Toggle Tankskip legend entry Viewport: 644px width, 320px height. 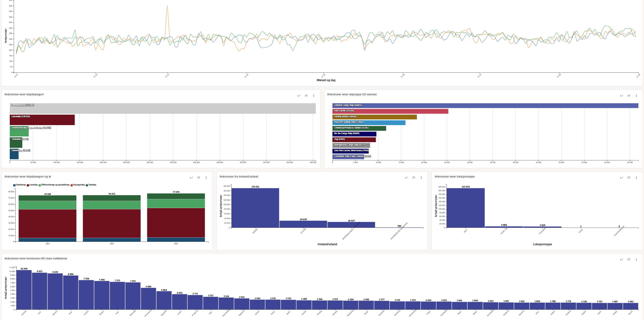point(92,185)
